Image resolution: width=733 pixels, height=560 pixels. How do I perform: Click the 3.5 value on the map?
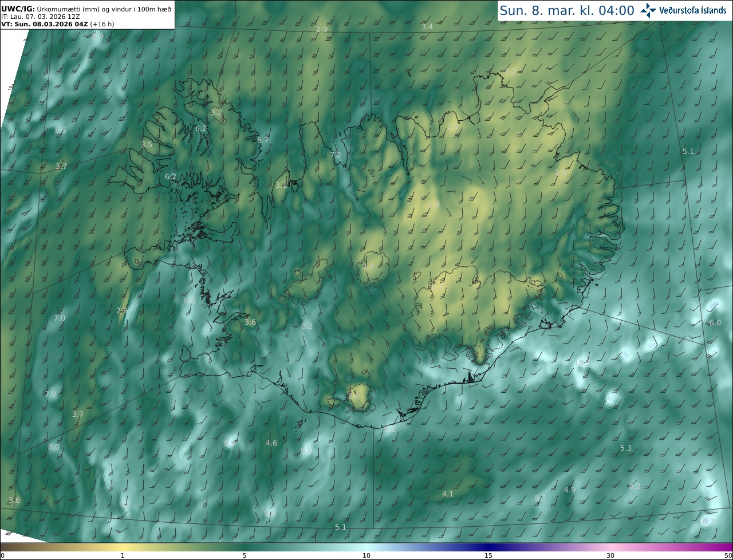pyautogui.click(x=147, y=144)
